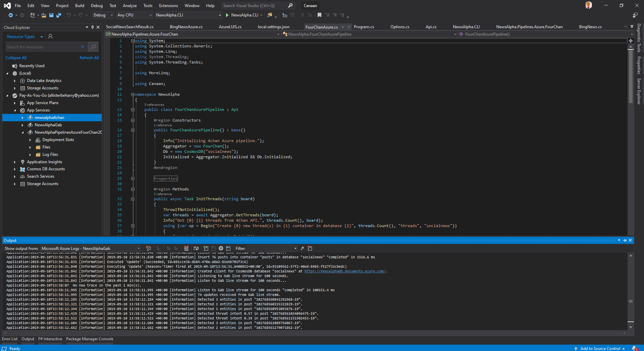Image resolution: width=644 pixels, height=351 pixels.
Task: Open the newsalphadb.documents.azure.com link
Action: click(345, 271)
